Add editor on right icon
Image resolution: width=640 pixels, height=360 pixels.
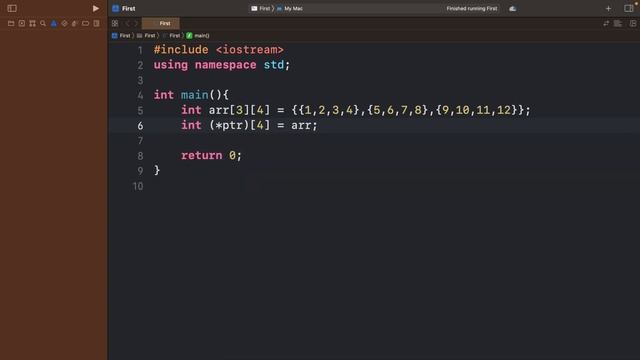pos(633,24)
